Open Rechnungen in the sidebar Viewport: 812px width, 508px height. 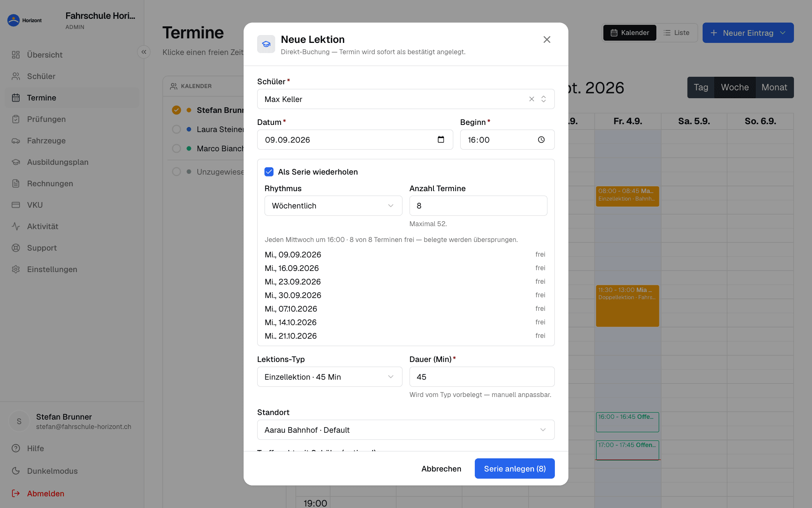click(x=72, y=184)
